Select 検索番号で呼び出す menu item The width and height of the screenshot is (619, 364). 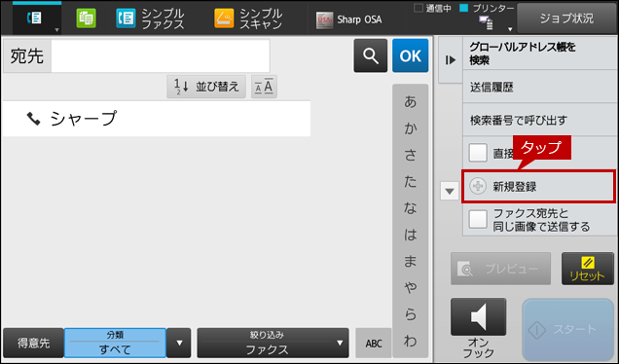(x=539, y=120)
